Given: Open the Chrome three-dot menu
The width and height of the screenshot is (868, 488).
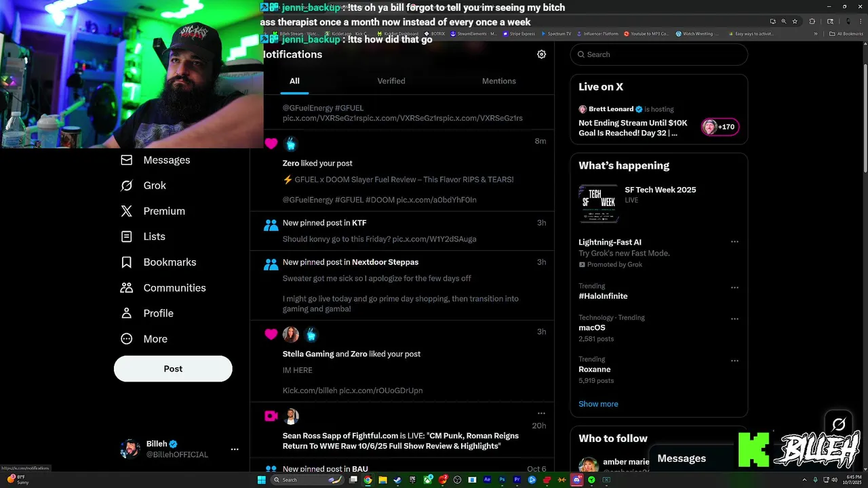Looking at the screenshot, I should pos(861,21).
